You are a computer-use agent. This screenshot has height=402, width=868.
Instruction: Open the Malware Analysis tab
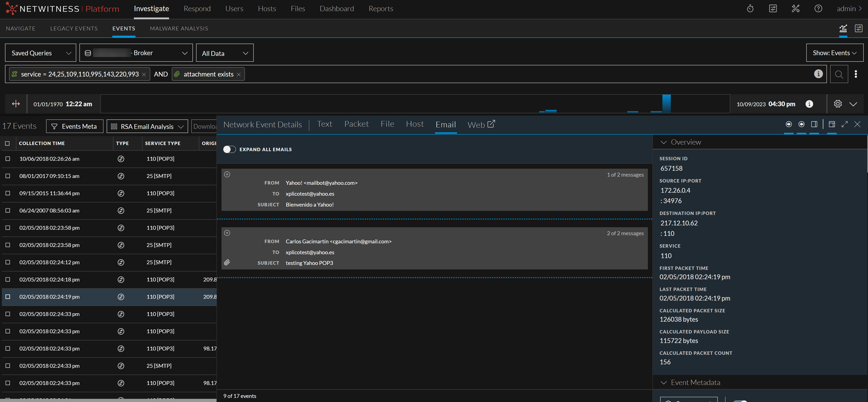(x=179, y=29)
